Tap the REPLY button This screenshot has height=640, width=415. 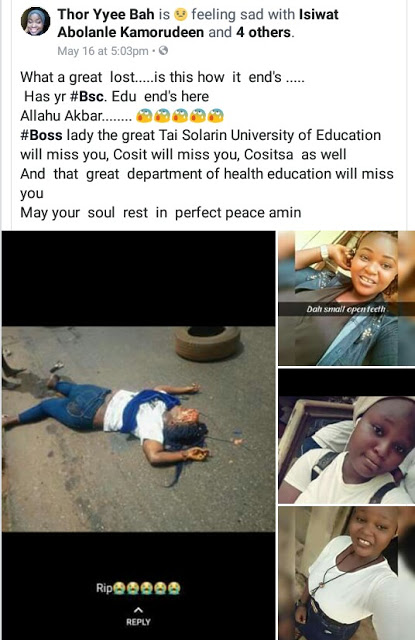tap(138, 622)
